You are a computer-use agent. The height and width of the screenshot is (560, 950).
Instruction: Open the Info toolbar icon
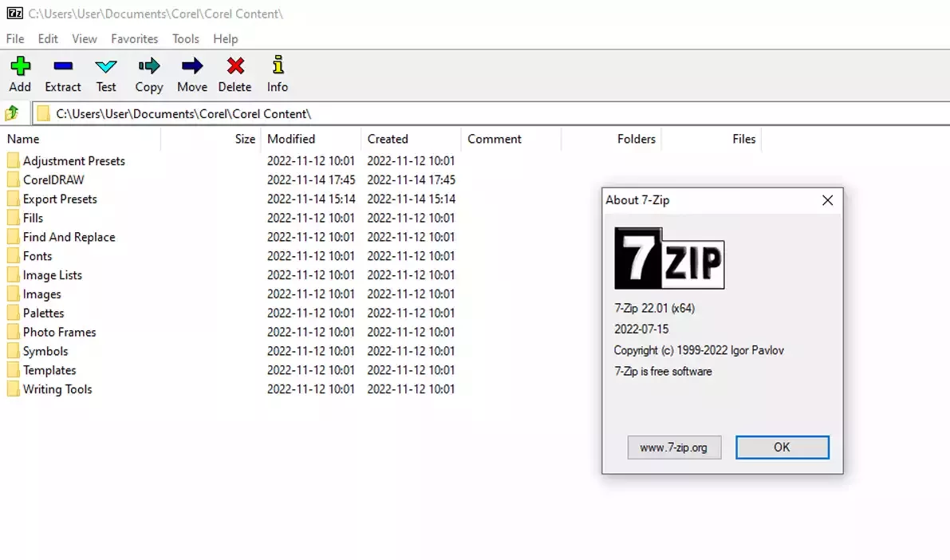tap(278, 65)
